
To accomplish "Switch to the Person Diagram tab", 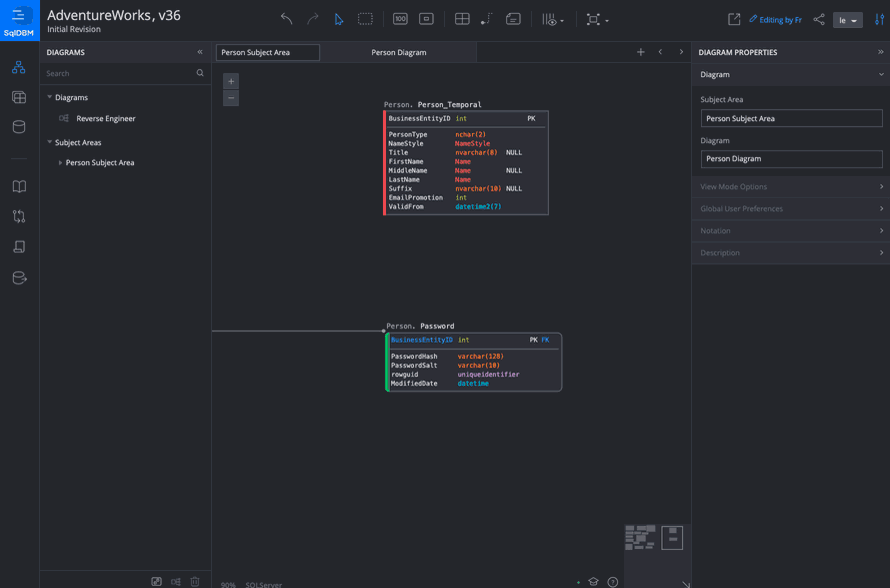I will 398,52.
